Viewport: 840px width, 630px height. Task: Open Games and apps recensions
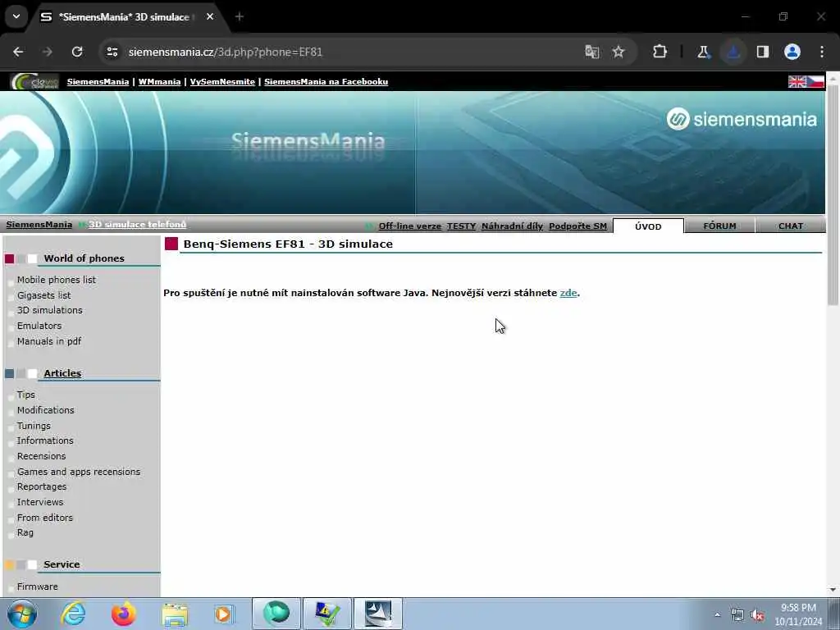[x=79, y=472]
